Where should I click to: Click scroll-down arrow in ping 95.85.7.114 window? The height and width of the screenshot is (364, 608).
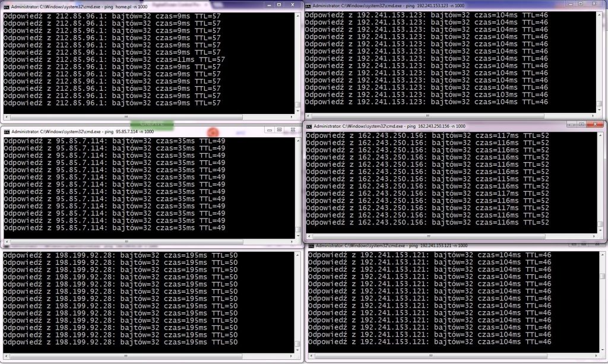[x=298, y=236]
